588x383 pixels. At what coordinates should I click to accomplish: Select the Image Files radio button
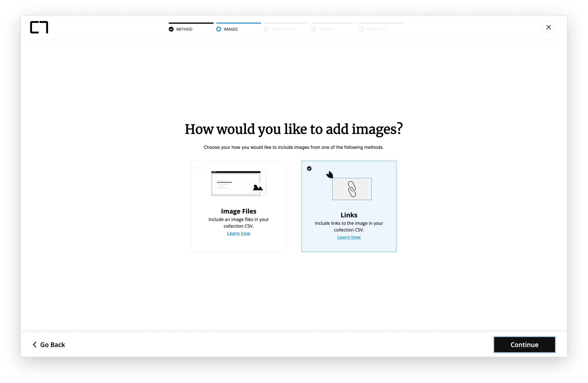[199, 169]
